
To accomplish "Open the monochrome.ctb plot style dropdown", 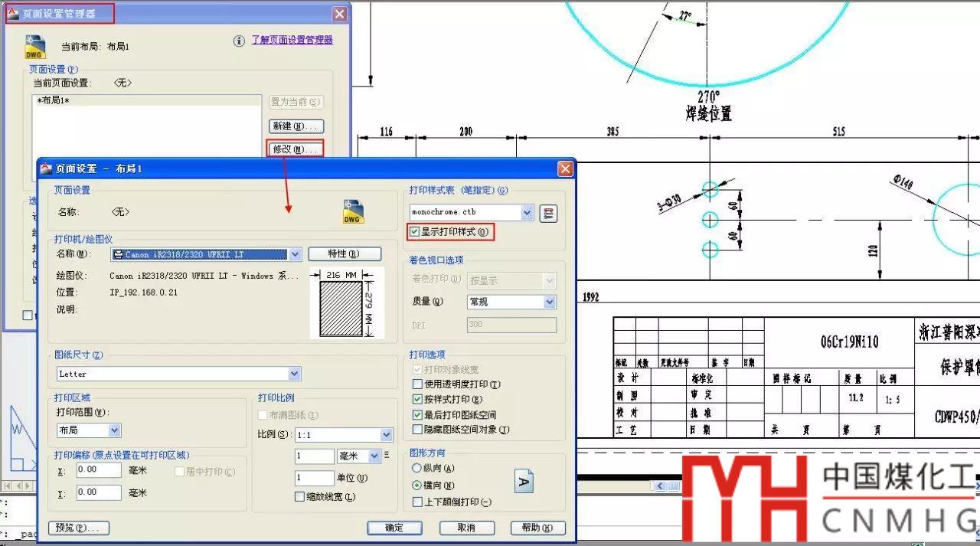I will (527, 212).
